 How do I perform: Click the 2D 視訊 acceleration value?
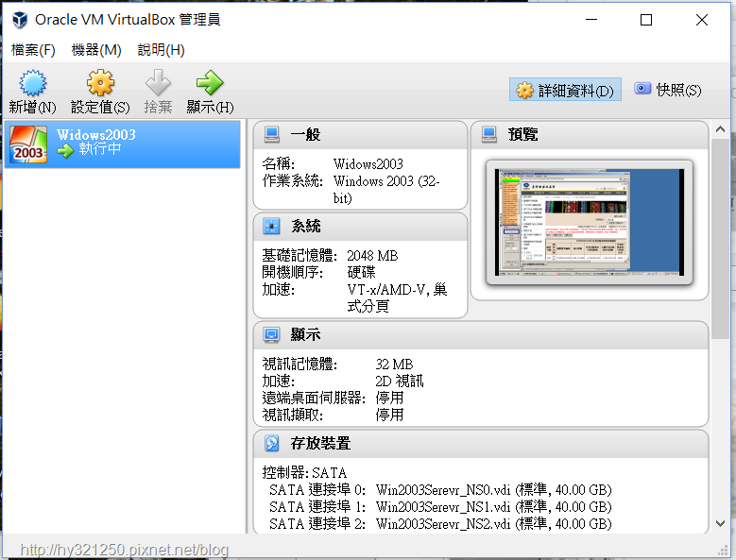tap(400, 382)
